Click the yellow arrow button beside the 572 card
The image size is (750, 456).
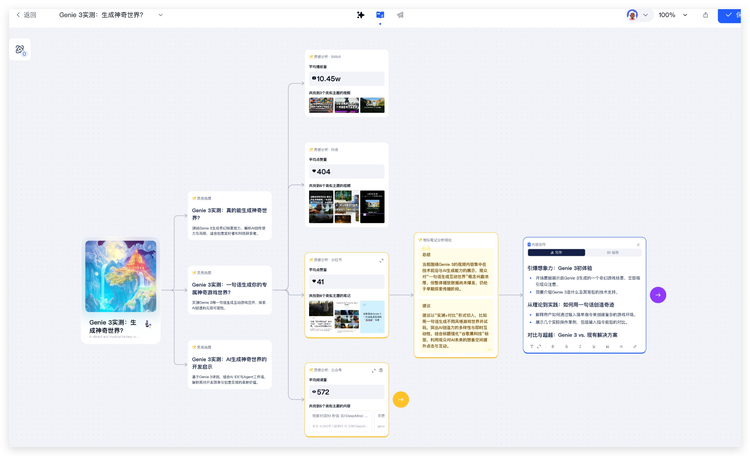401,400
